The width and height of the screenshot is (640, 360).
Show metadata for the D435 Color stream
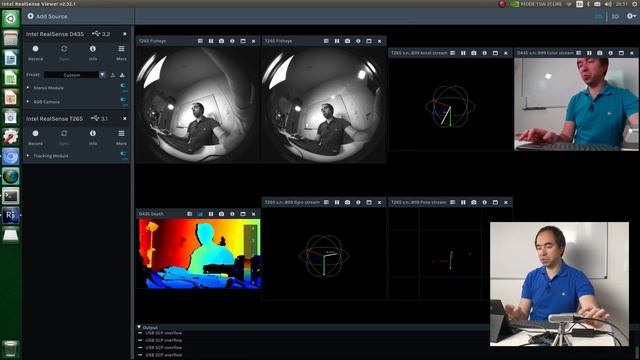[x=579, y=53]
